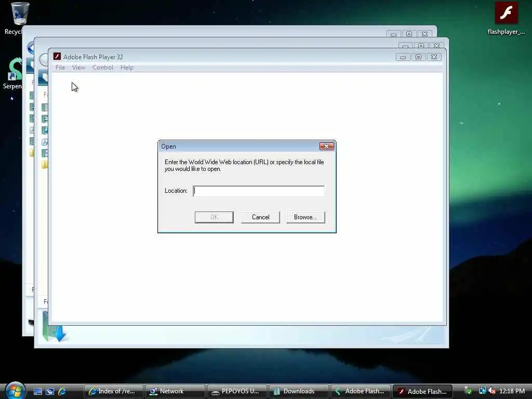
Task: Click the active Adobe Flash... taskbar button
Action: click(423, 391)
